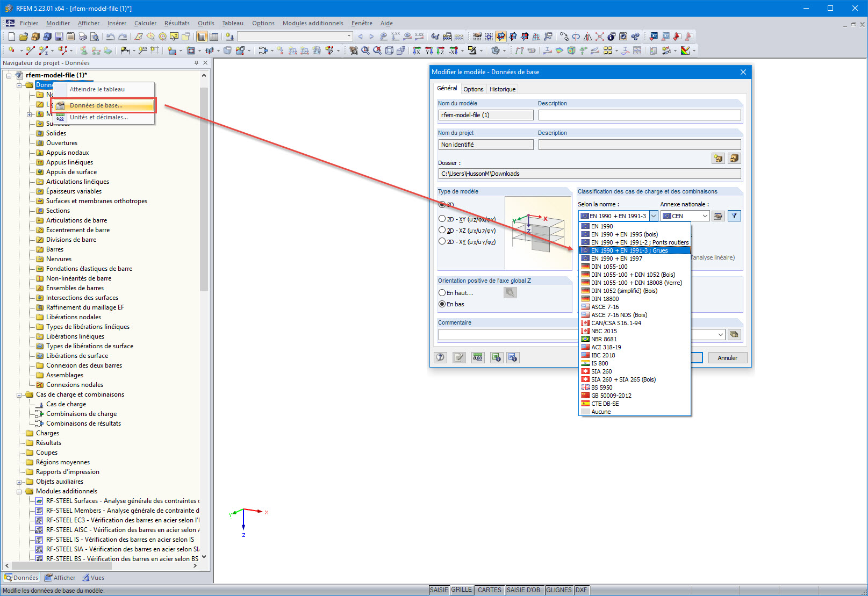
Task: Open the toolbar load case combo box
Action: click(295, 37)
